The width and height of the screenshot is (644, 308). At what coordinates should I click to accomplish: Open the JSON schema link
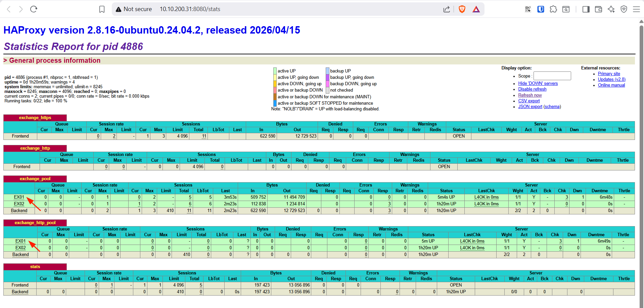(552, 107)
